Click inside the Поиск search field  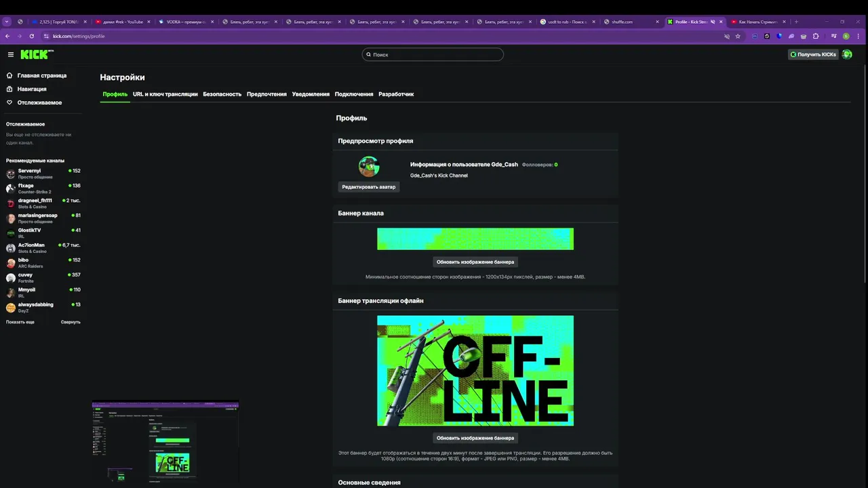point(433,54)
